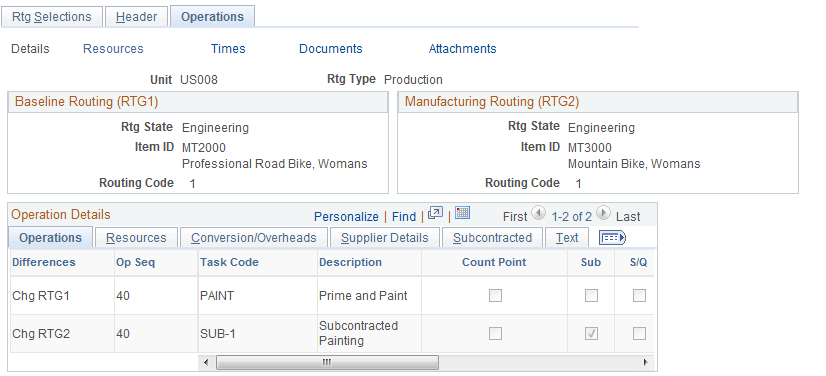The image size is (826, 376).
Task: Click the Operation Details title
Action: point(61,215)
